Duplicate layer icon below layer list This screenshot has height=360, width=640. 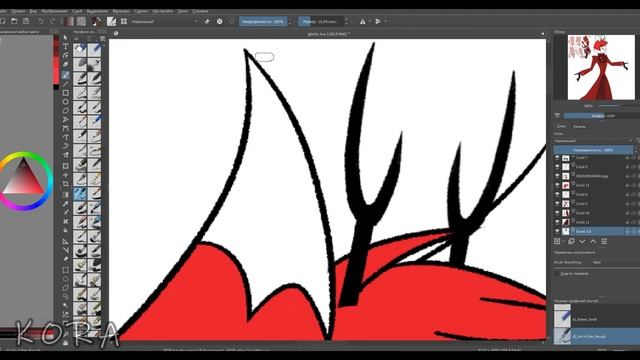[x=571, y=241]
